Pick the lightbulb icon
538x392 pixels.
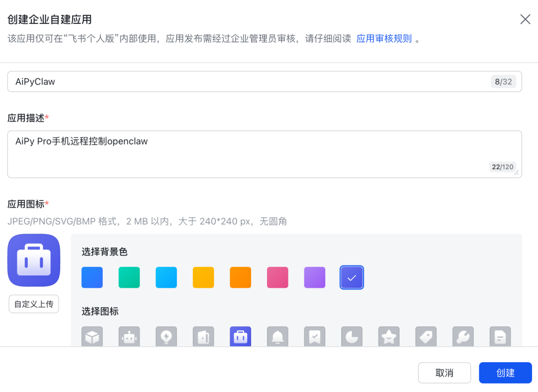pos(166,336)
